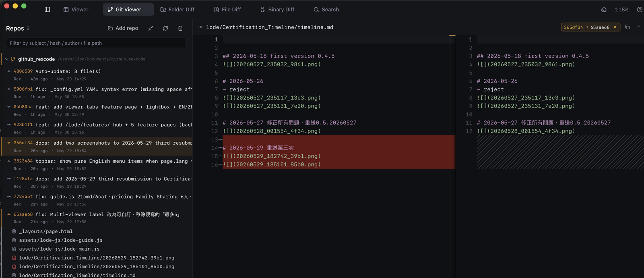Viewport: 644px width, 278px height.
Task: Click red file icon beside 20260529_185101_85b0.png
Action: (14, 267)
